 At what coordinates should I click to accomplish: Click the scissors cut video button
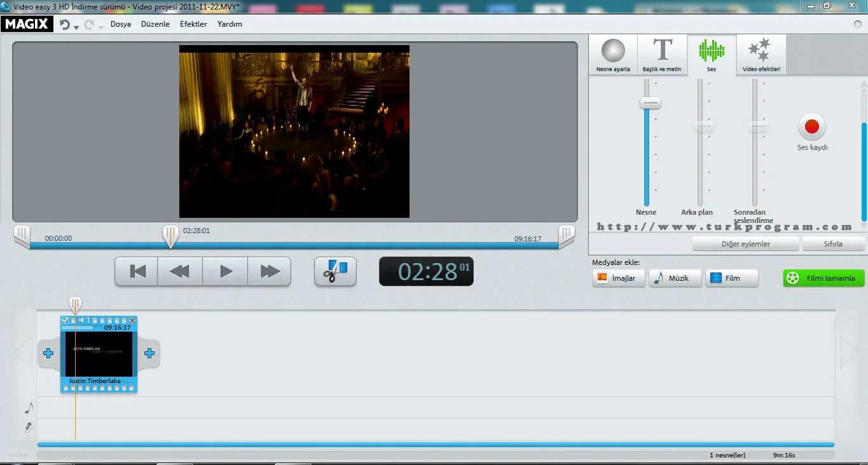pos(335,271)
